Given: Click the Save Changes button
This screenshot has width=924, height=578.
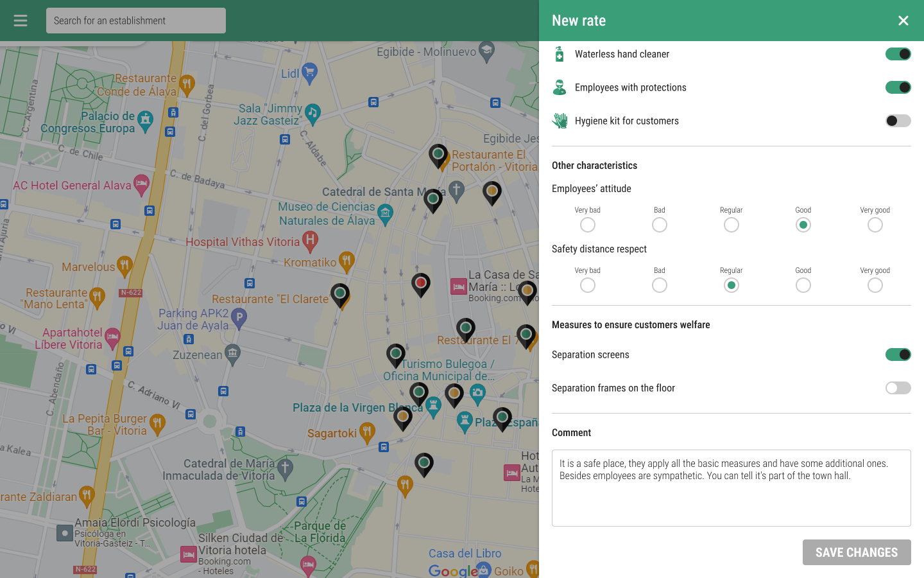Looking at the screenshot, I should [x=857, y=552].
